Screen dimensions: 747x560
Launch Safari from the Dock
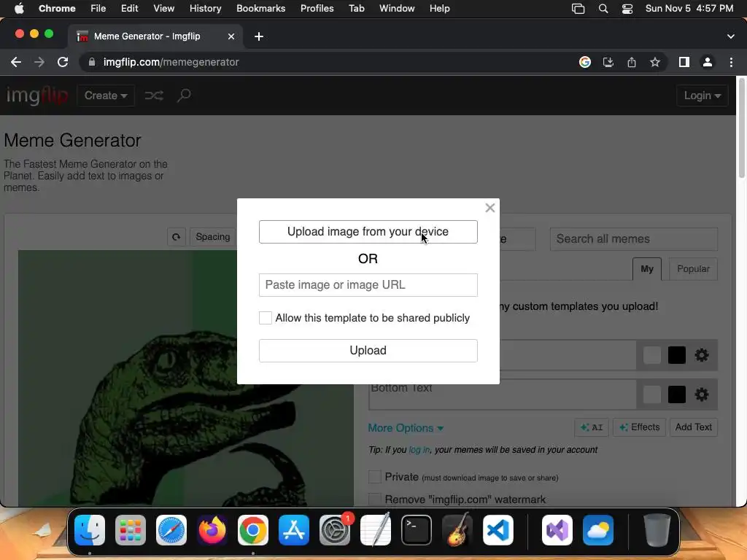tap(171, 530)
